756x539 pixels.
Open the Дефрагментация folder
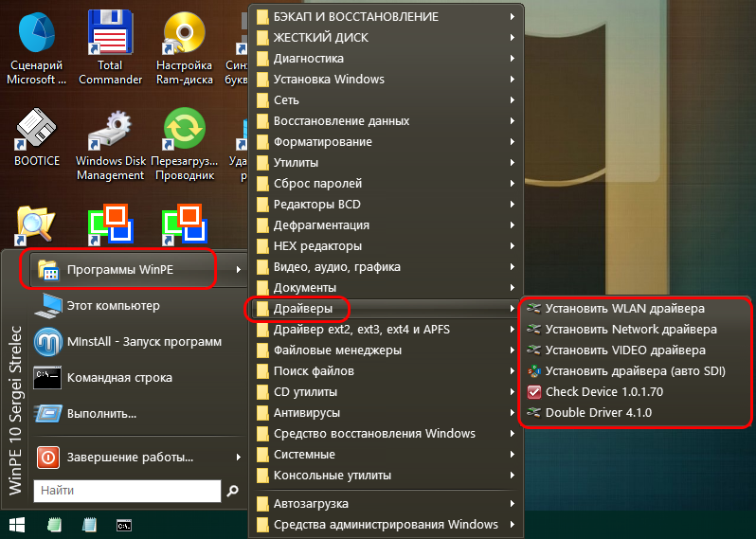click(x=386, y=225)
